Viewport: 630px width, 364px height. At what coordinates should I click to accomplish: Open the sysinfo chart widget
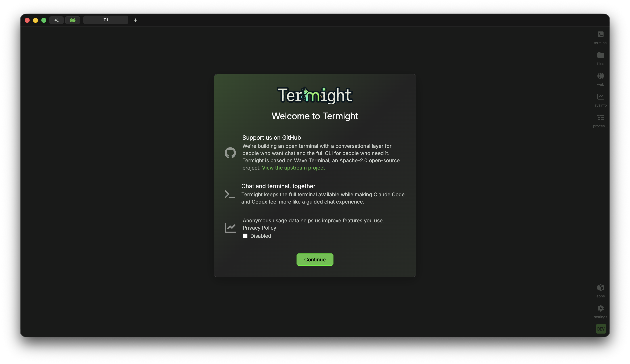[600, 100]
